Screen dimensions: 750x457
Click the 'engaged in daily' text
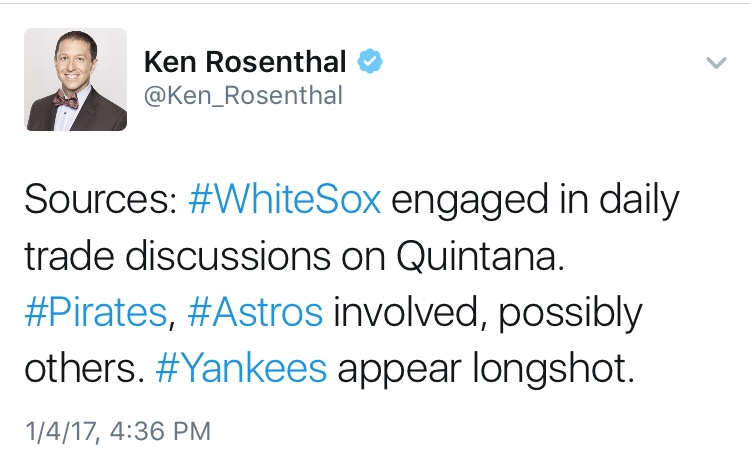[x=535, y=201]
